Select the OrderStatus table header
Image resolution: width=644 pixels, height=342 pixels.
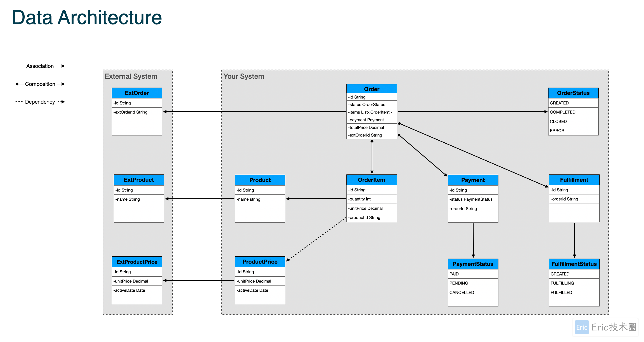[x=573, y=93]
